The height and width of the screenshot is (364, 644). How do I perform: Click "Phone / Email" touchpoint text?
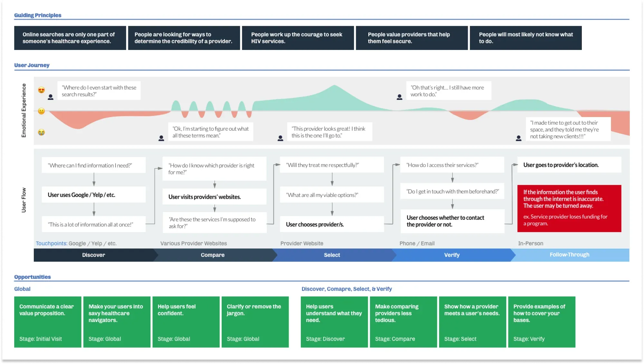[417, 243]
